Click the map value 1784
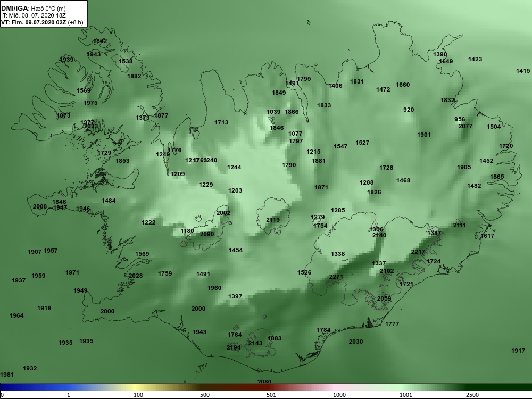This screenshot has height=399, width=532. [x=323, y=330]
